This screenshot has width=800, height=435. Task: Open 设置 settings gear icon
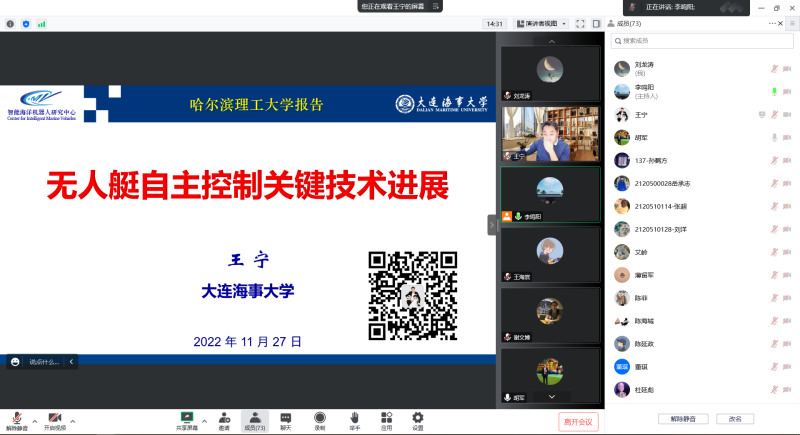coord(418,417)
